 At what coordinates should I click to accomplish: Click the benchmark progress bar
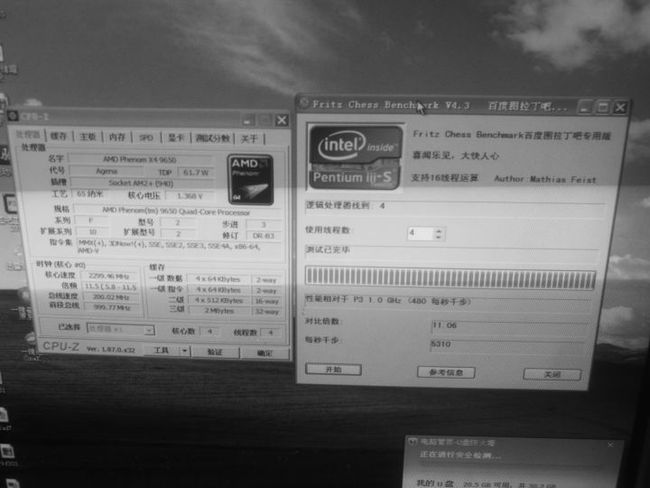[x=451, y=278]
